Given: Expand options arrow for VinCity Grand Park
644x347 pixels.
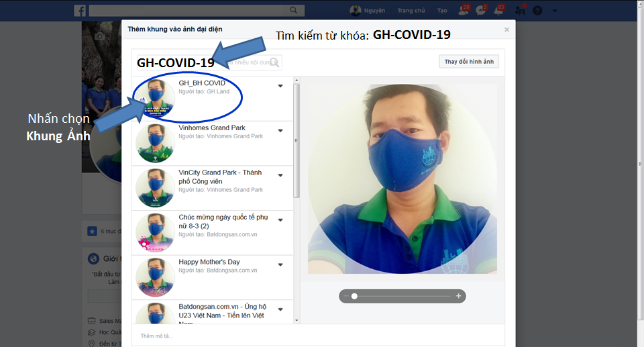Looking at the screenshot, I should tap(280, 176).
